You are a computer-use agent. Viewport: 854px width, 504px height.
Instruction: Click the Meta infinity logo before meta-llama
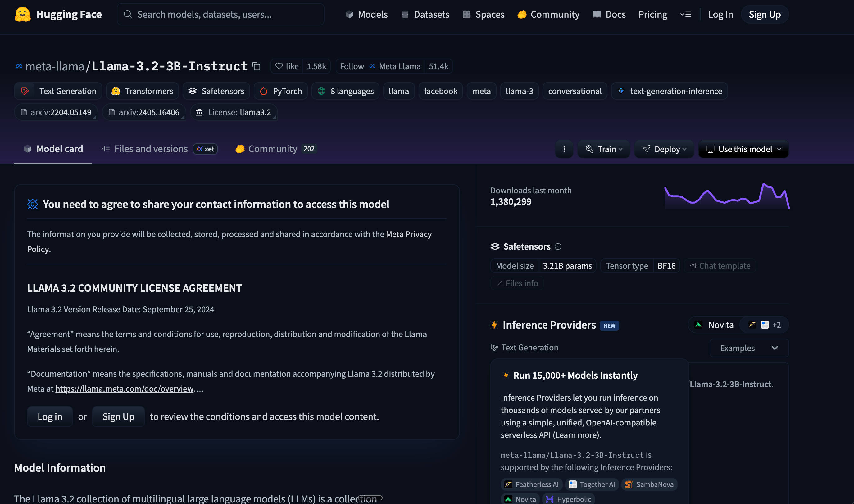(x=19, y=66)
